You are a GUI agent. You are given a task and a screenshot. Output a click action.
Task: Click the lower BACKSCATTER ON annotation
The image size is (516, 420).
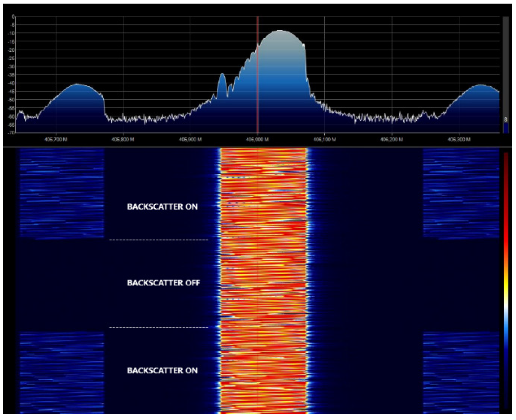[162, 370]
